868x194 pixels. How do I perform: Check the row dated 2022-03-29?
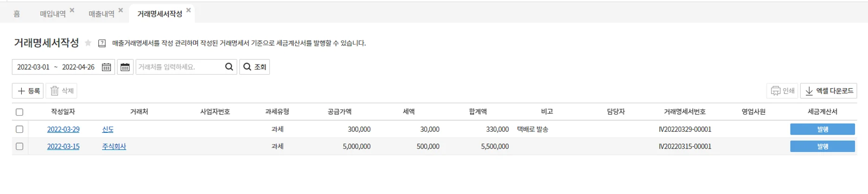pyautogui.click(x=19, y=129)
